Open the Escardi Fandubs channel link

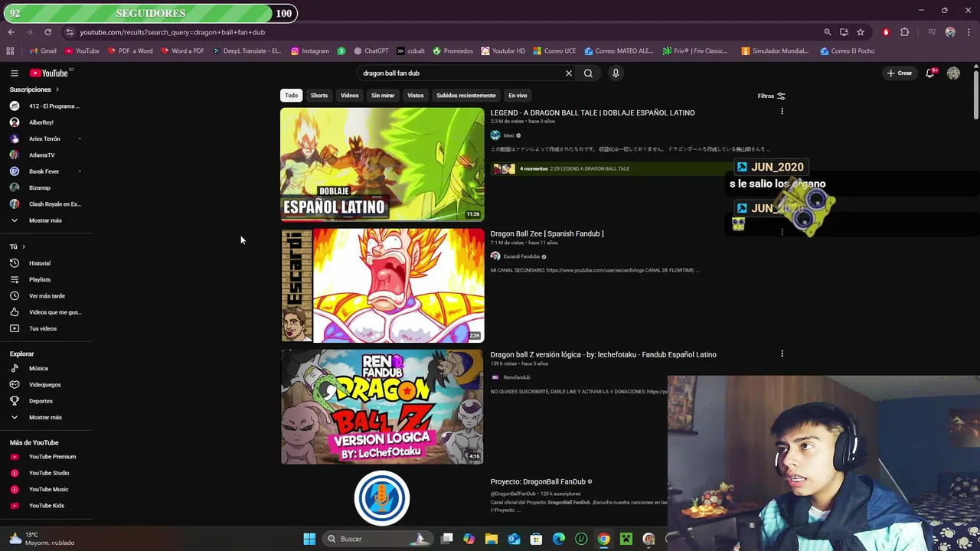521,256
